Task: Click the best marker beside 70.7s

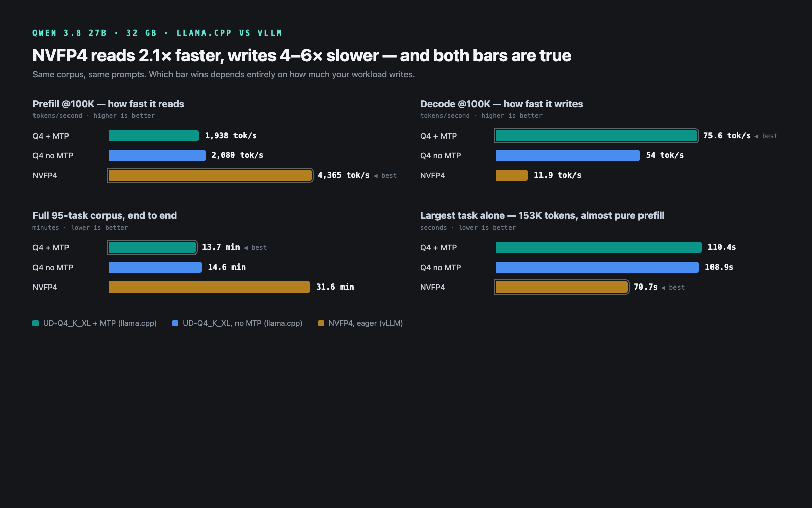Action: point(673,288)
